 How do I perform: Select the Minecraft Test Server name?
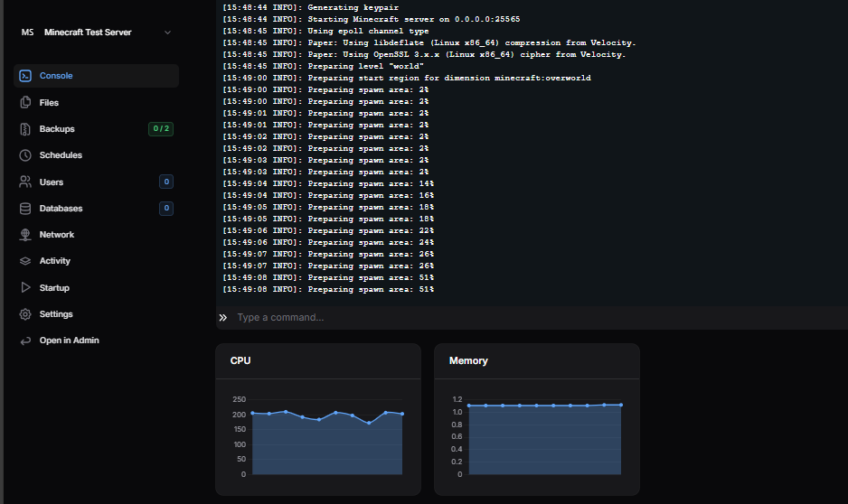click(x=88, y=33)
